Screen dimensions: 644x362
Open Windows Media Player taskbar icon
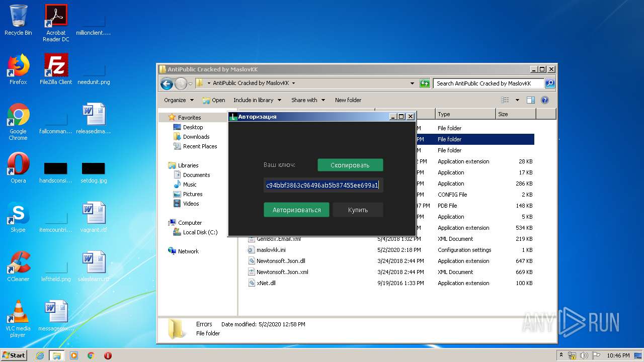pyautogui.click(x=74, y=355)
